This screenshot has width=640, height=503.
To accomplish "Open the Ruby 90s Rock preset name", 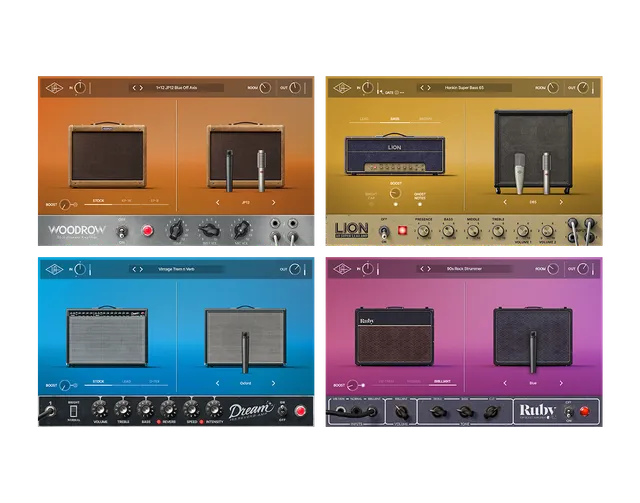I will (464, 269).
